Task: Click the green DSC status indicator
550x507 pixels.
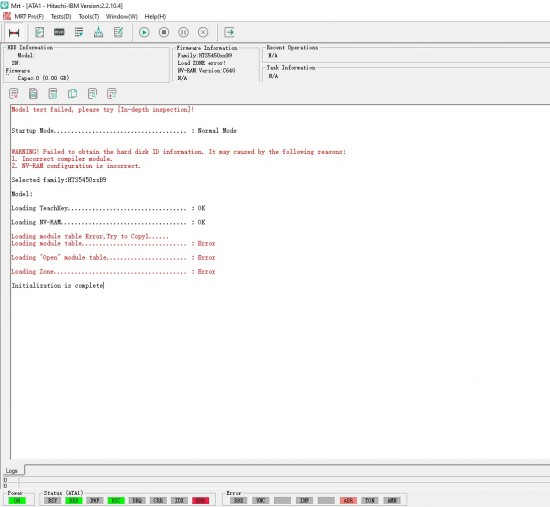Action: click(x=116, y=500)
